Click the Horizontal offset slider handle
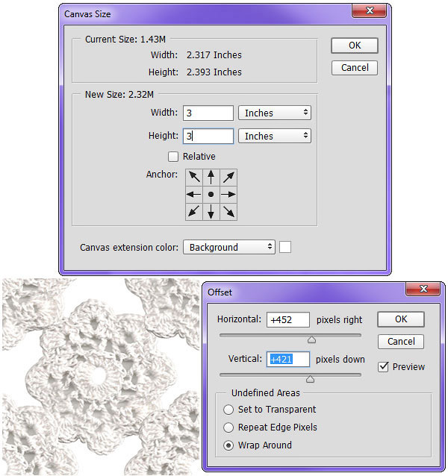The height and width of the screenshot is (476, 448). [x=311, y=339]
